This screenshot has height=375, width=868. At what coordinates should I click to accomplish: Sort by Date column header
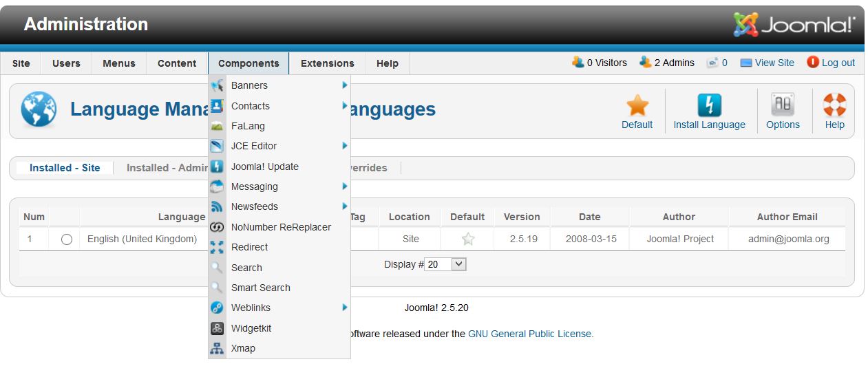click(x=589, y=217)
